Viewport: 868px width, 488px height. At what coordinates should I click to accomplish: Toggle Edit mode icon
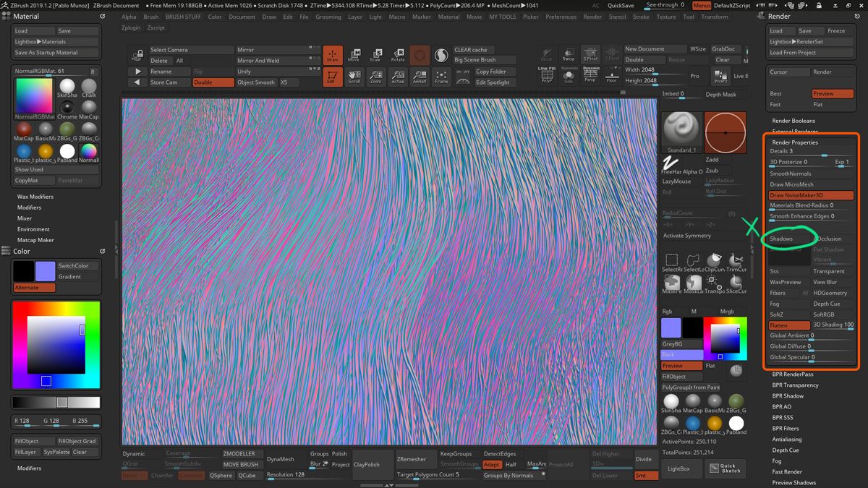point(333,77)
